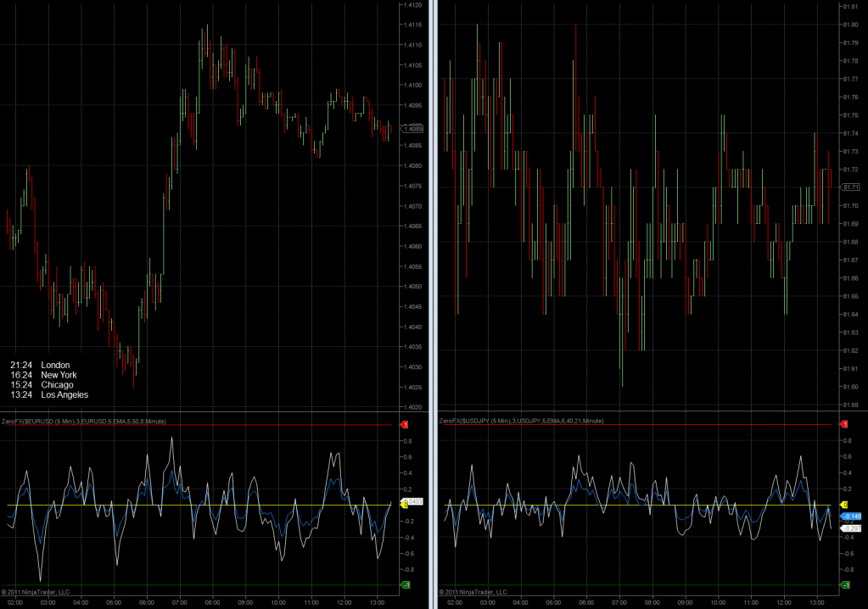
Task: Click the red +1 level marker in USDJPY indicator
Action: tap(844, 424)
